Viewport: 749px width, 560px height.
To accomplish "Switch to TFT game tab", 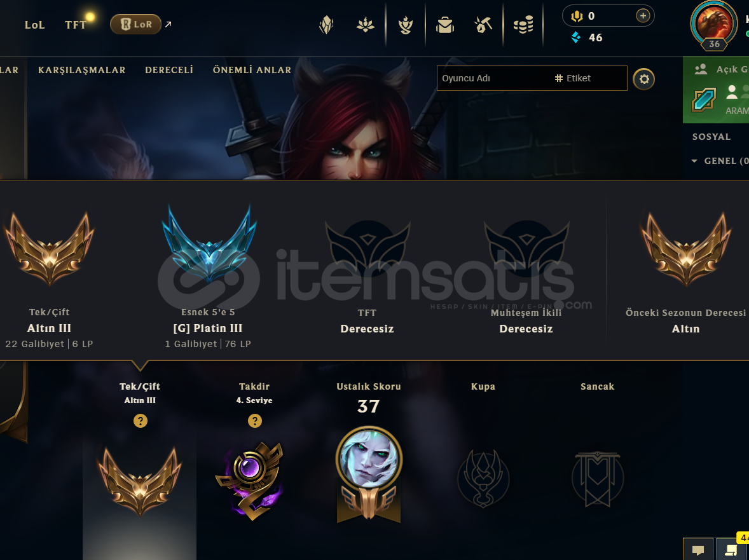I will [76, 25].
